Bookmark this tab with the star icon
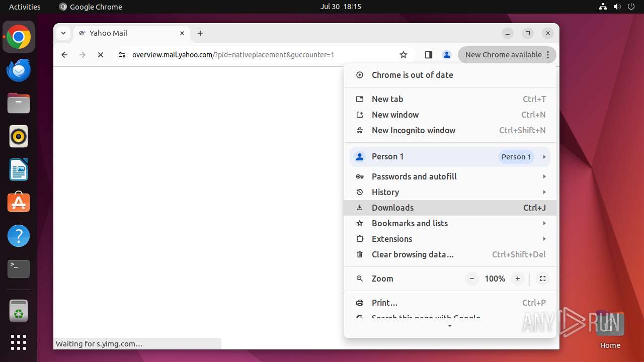This screenshot has width=644, height=362. (x=404, y=55)
